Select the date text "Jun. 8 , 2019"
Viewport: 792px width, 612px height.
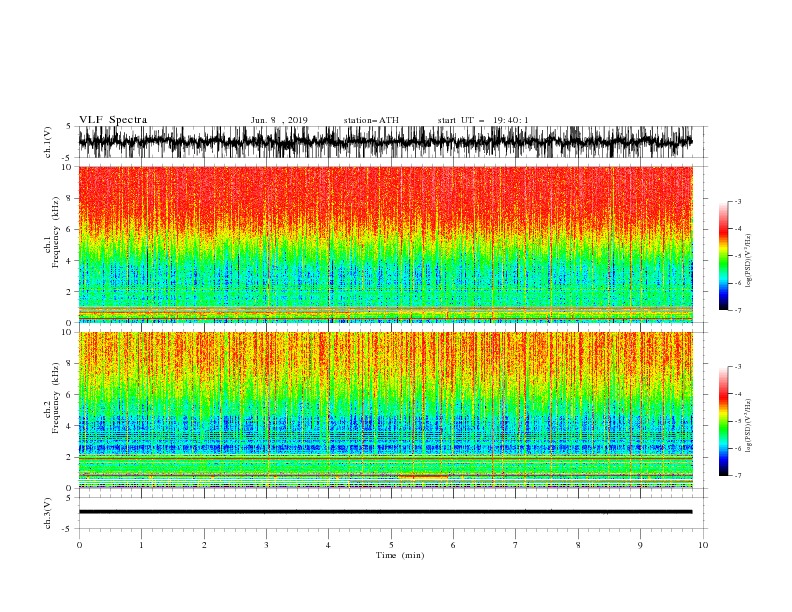click(279, 120)
